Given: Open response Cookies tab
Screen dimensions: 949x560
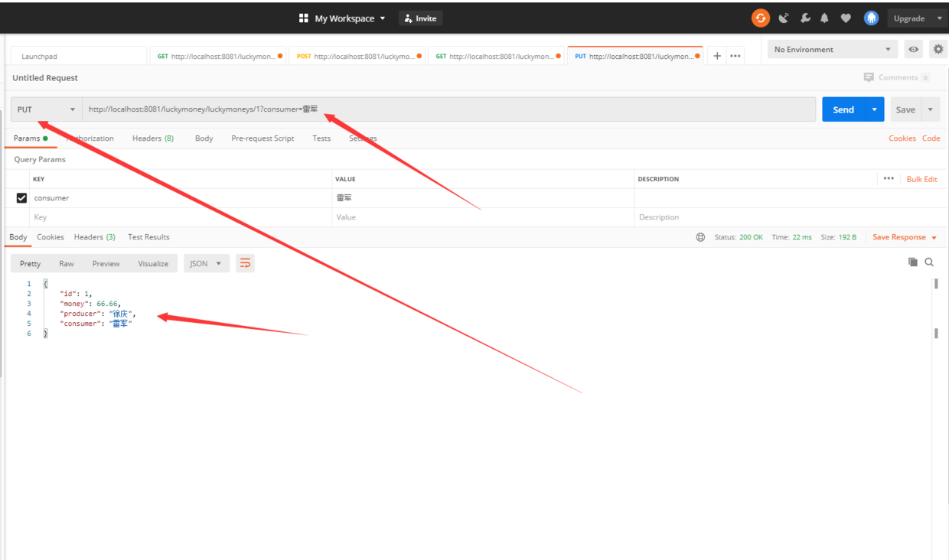Looking at the screenshot, I should point(51,237).
